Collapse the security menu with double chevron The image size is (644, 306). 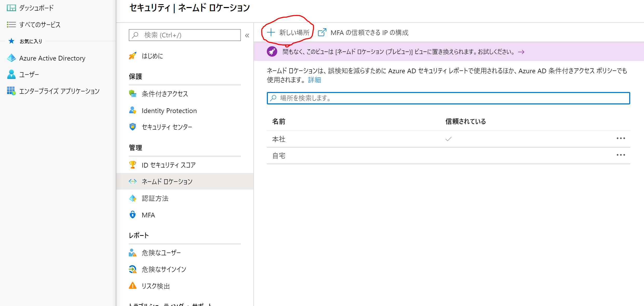click(x=247, y=35)
